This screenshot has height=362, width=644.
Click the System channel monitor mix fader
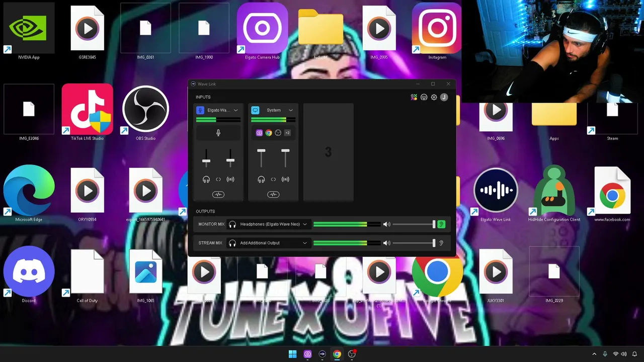coord(261,150)
